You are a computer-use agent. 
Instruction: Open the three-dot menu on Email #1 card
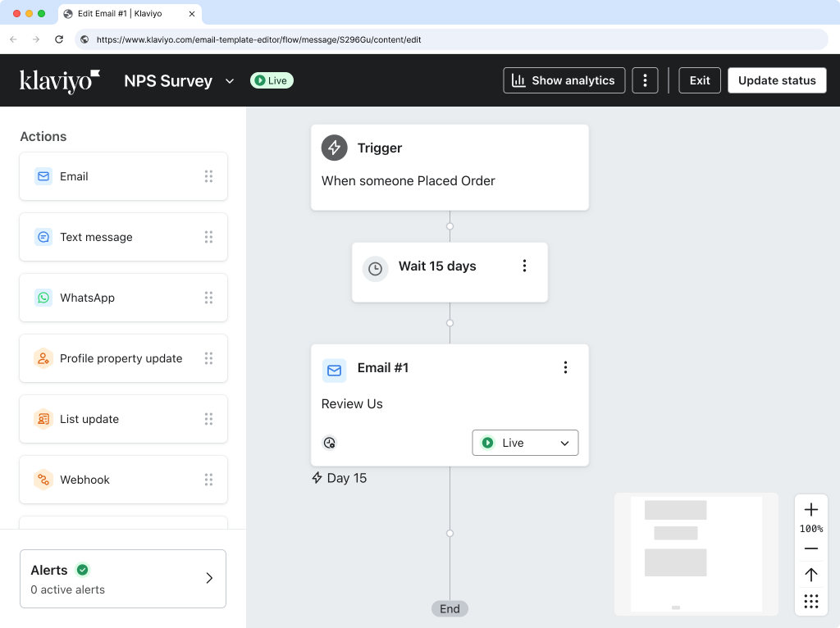565,367
